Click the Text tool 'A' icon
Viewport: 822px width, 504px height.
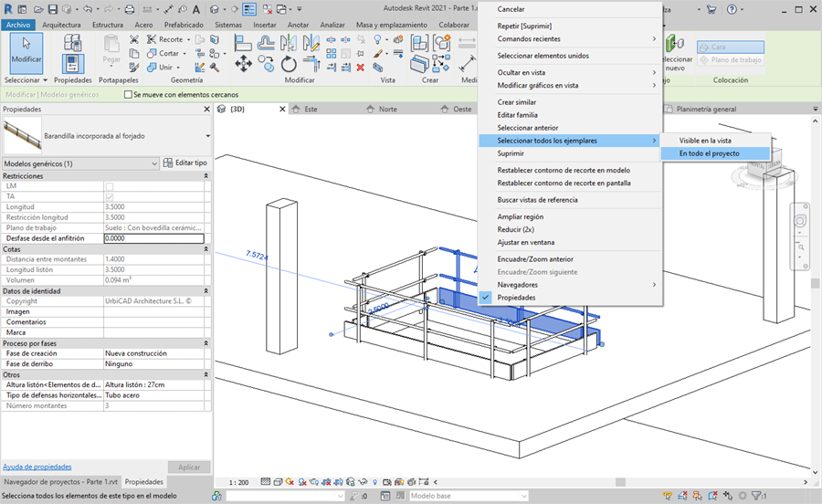click(197, 9)
